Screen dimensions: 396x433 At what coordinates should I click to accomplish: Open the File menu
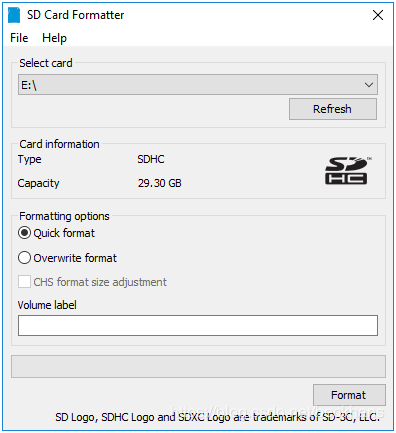pyautogui.click(x=19, y=38)
